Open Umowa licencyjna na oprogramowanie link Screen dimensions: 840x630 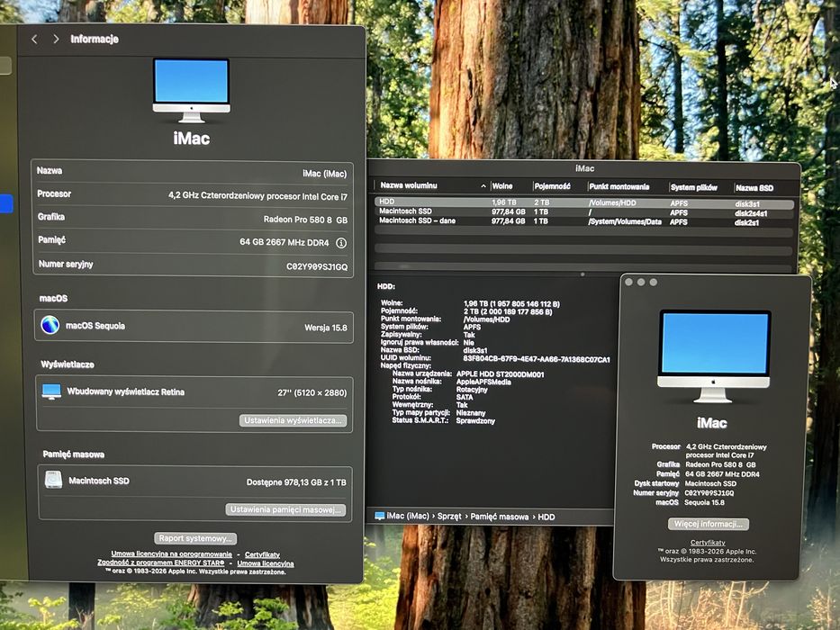click(171, 553)
